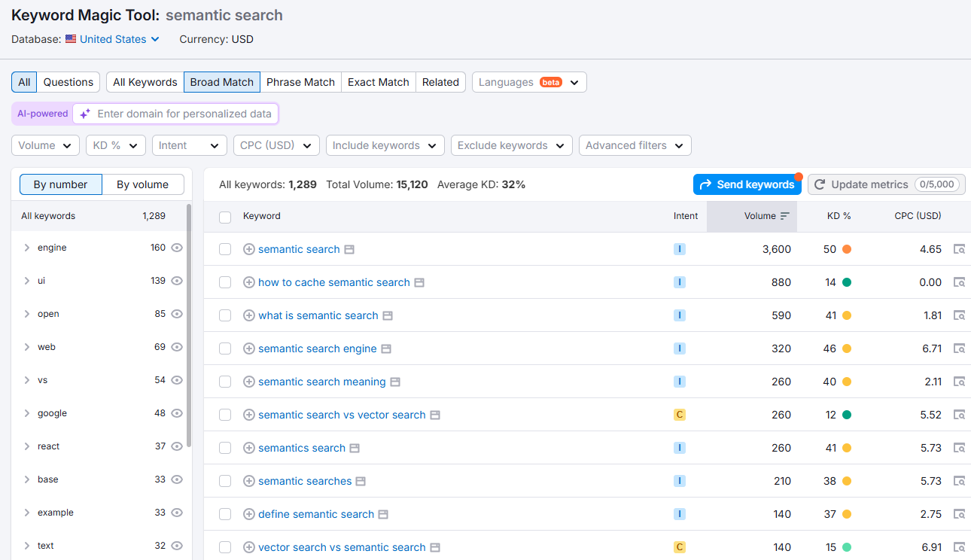
Task: Click plus icon beside 'semantics search'
Action: [249, 448]
